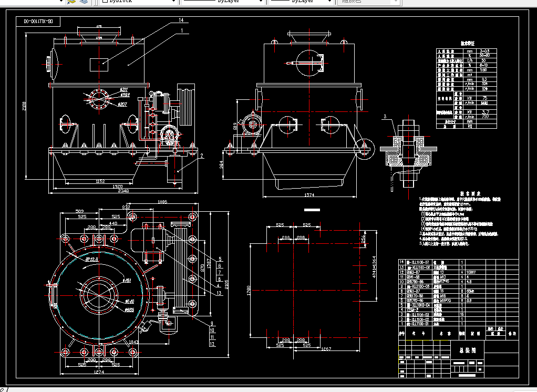Select the GB6170-86 code in parts list
Screen dimensions: 537x392
[x=415, y=296]
